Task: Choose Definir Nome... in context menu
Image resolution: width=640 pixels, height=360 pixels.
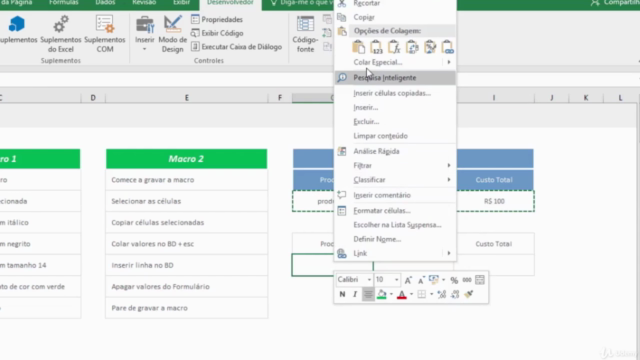Action: coord(395,239)
